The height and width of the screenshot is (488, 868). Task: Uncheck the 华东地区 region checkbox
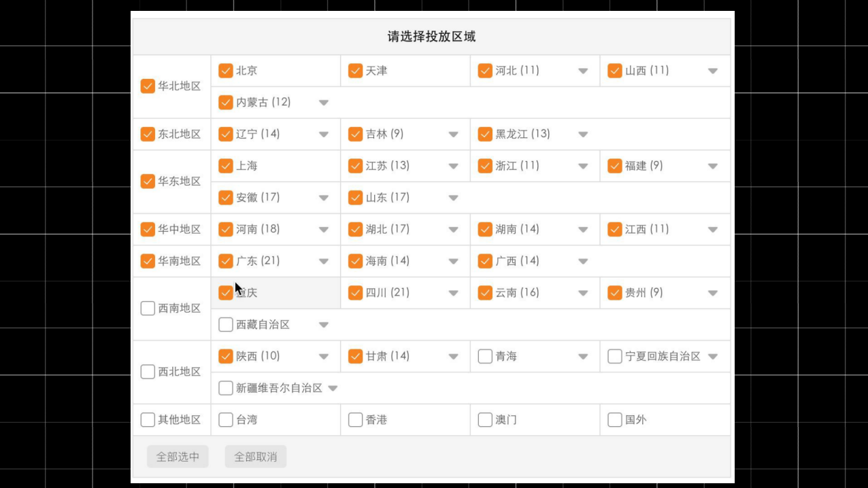(x=148, y=181)
